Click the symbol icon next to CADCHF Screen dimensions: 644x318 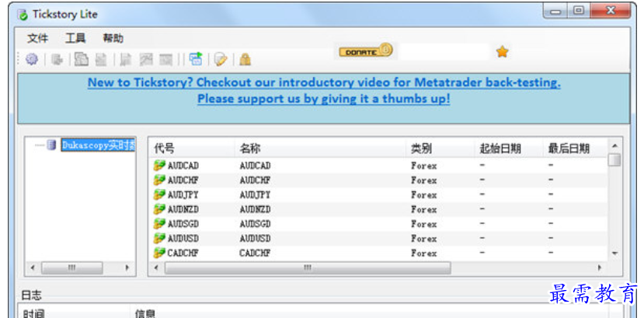click(159, 253)
